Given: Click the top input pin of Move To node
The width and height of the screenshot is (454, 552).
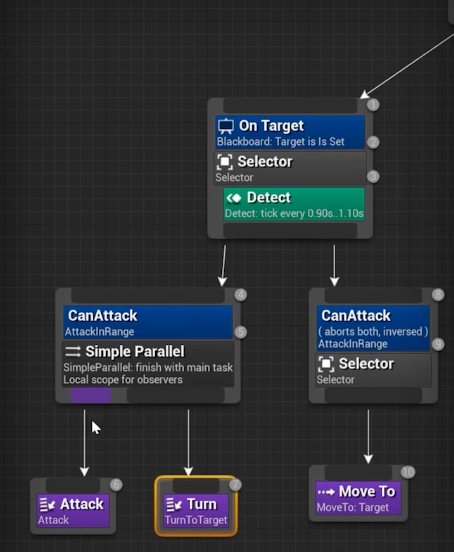Looking at the screenshot, I should [x=358, y=473].
